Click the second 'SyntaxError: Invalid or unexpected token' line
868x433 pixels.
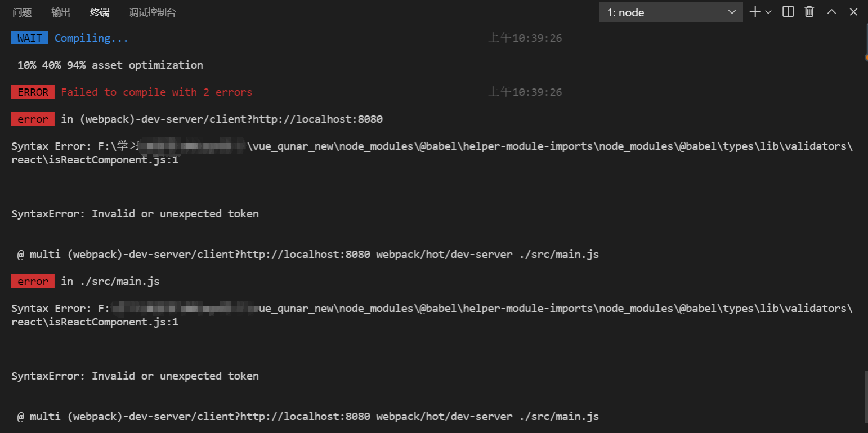tap(135, 376)
